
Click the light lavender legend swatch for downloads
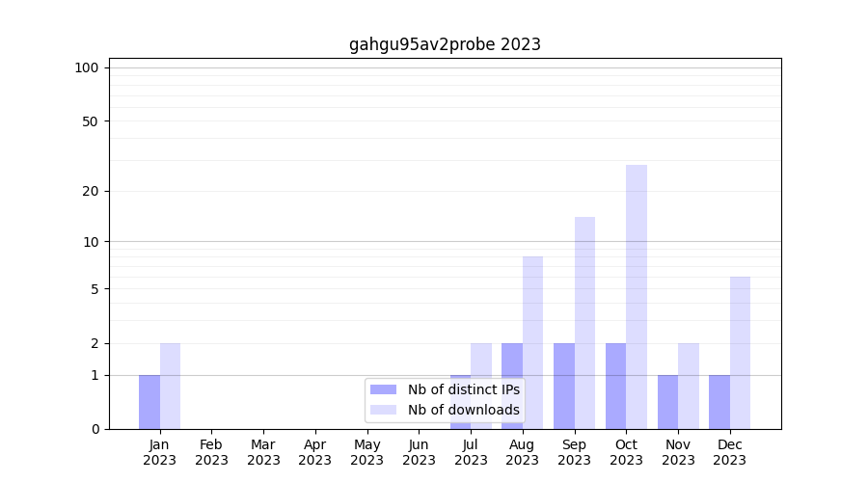[x=383, y=410]
